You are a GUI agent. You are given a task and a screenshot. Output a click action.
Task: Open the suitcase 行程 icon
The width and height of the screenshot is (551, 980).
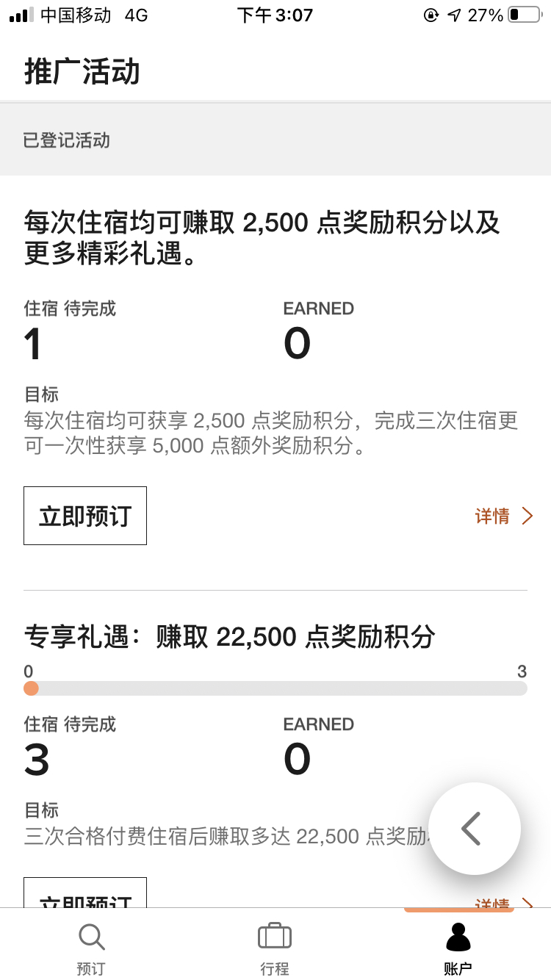coord(275,936)
